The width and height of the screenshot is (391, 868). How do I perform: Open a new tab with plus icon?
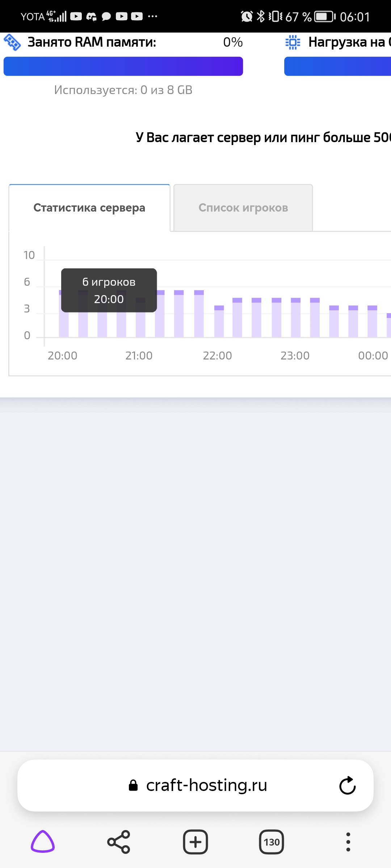coord(195,842)
